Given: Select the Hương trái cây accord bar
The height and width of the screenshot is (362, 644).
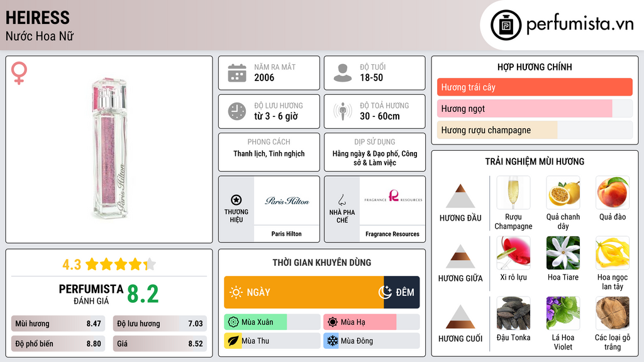Looking at the screenshot, I should coord(535,87).
